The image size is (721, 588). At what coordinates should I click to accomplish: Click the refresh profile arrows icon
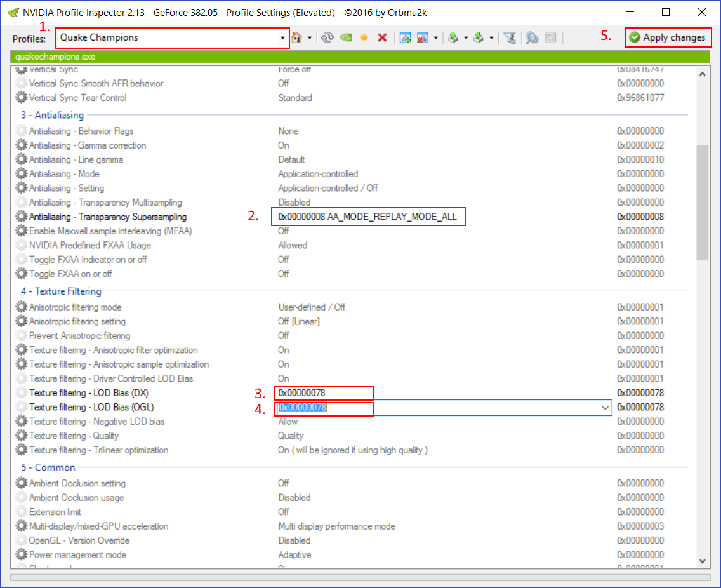(327, 38)
